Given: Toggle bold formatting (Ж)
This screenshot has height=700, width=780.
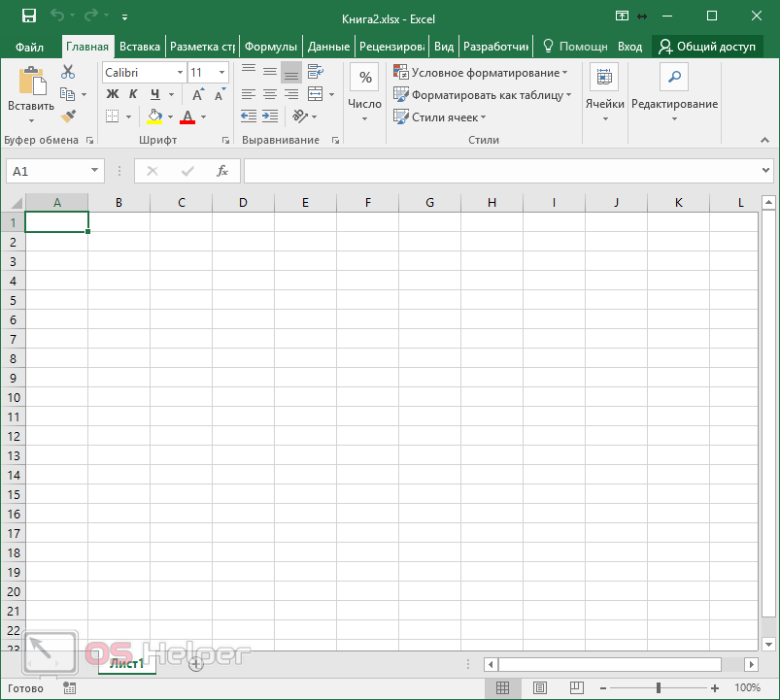Looking at the screenshot, I should click(x=112, y=95).
